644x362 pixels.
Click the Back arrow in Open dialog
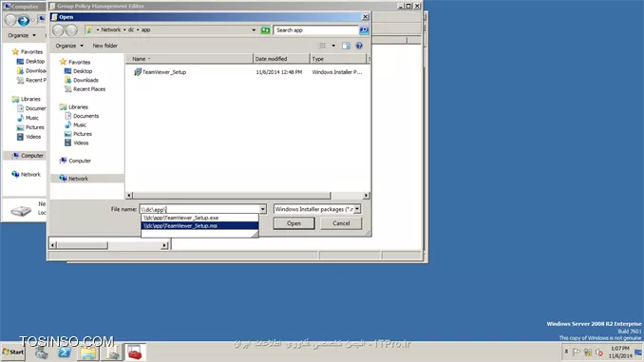(59, 30)
